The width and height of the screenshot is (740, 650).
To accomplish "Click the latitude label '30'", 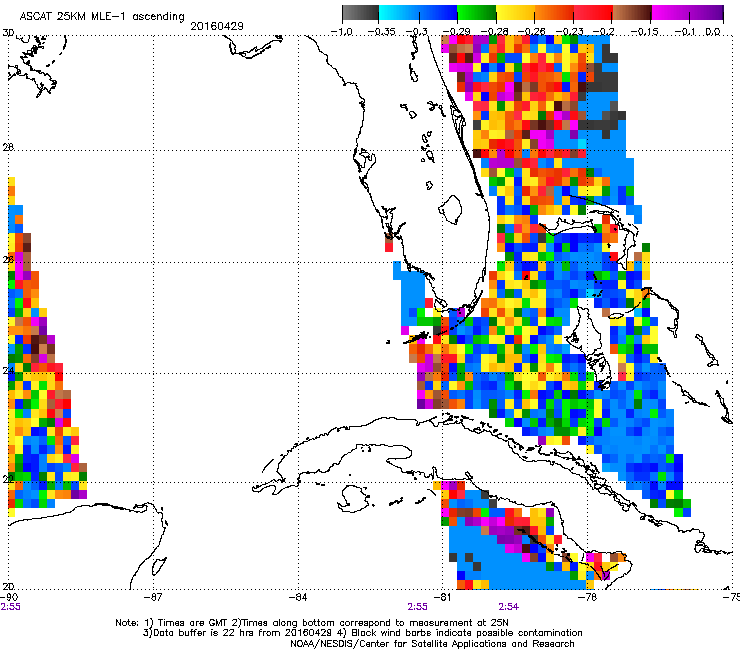I will (x=8, y=33).
